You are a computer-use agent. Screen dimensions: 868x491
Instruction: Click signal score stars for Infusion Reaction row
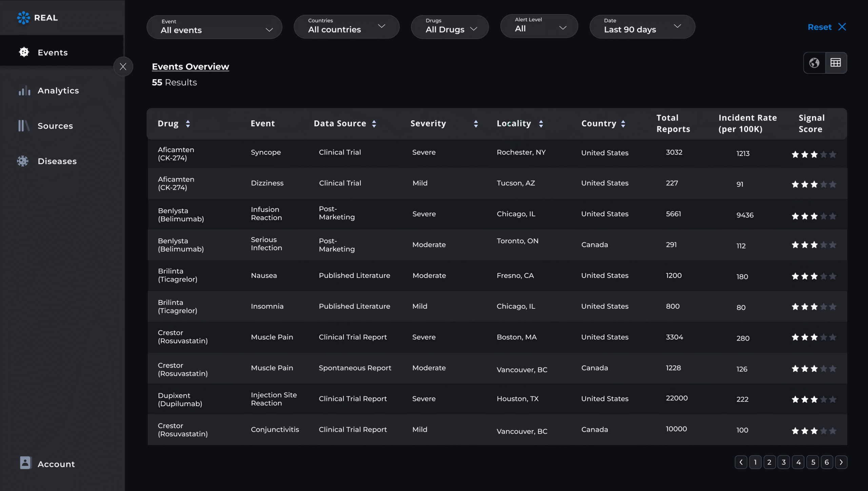coord(814,216)
